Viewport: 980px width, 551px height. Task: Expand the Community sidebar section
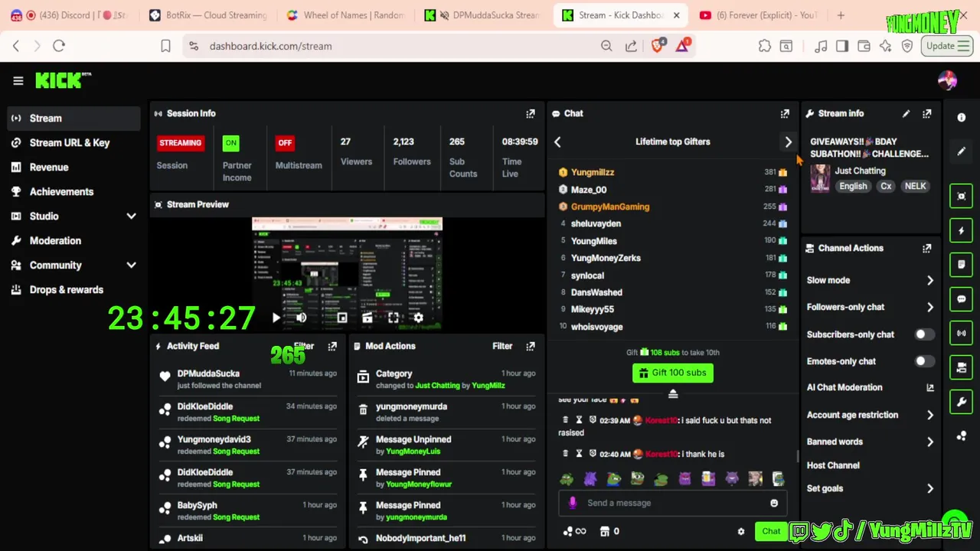pos(131,266)
